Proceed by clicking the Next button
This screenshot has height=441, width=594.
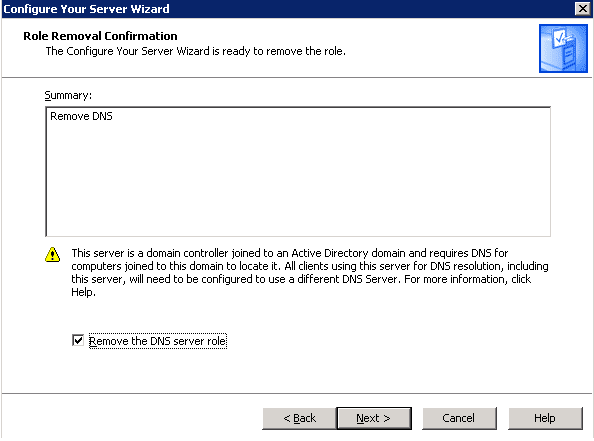click(374, 418)
